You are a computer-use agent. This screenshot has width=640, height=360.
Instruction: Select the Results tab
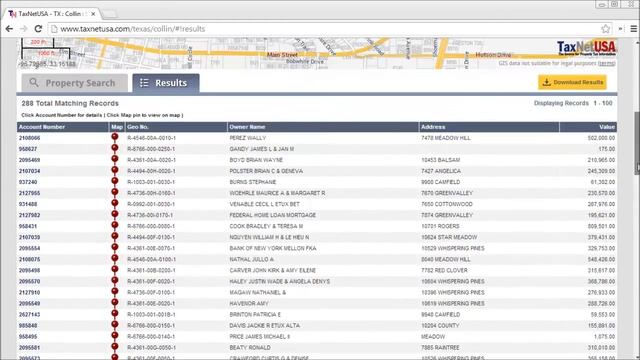166,83
